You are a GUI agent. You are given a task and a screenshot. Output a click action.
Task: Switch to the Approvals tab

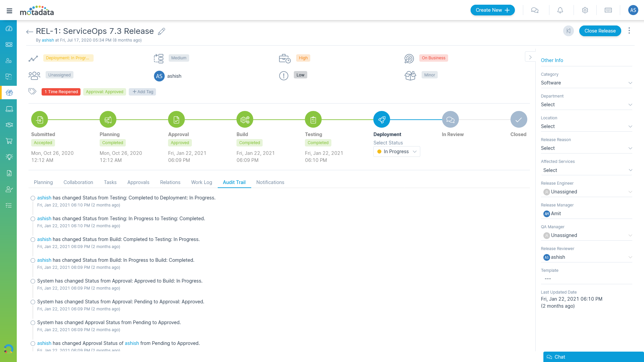click(x=138, y=182)
